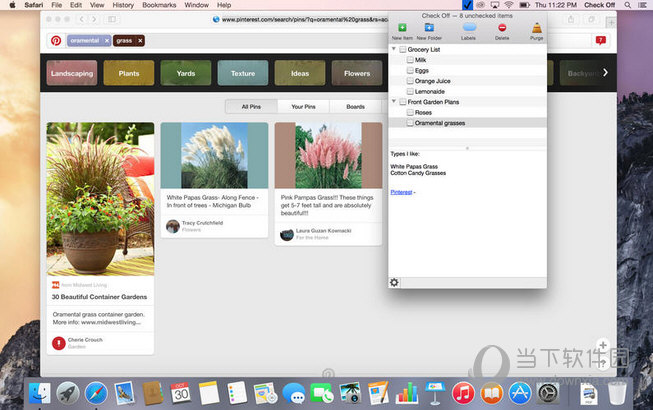Open iTunes from the Dock

click(463, 393)
